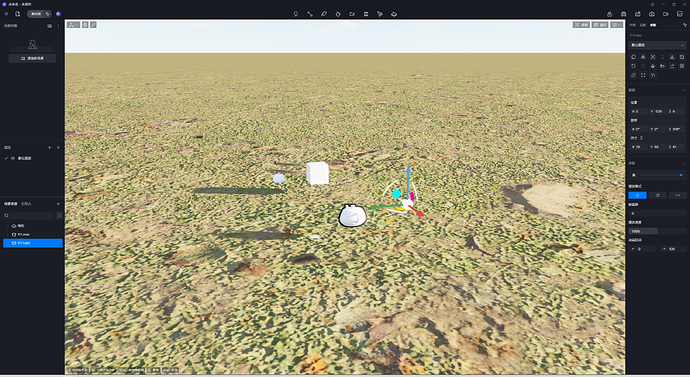Click the plus icon to add a layer
Image resolution: width=690 pixels, height=377 pixels.
click(49, 148)
